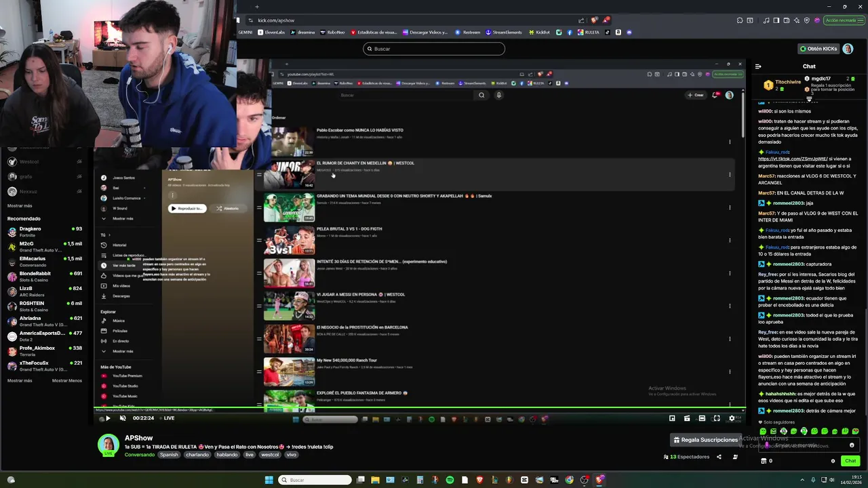Image resolution: width=868 pixels, height=488 pixels.
Task: Click the Kick search field Buscar
Action: [x=434, y=49]
